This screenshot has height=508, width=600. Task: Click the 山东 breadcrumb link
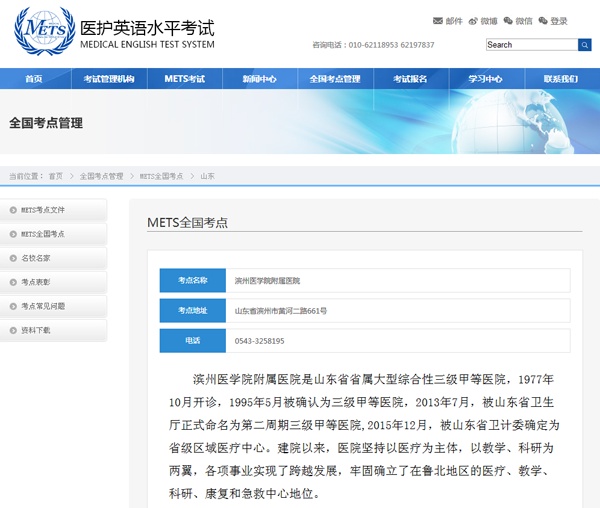click(x=207, y=176)
